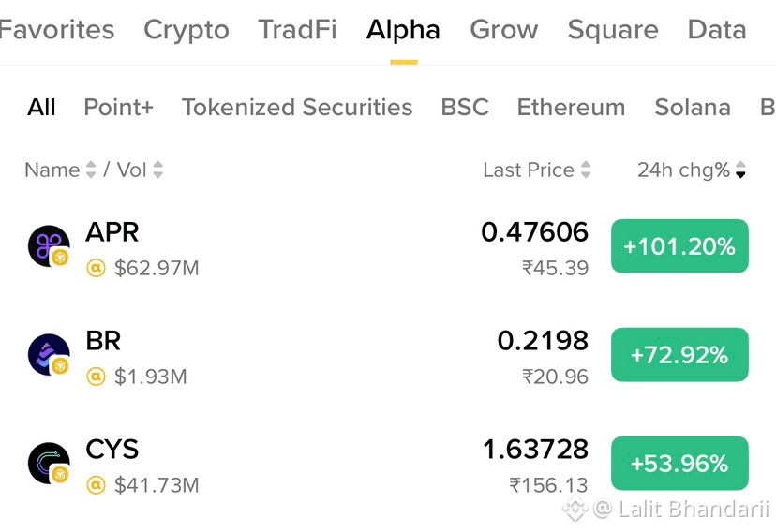Open the Square tab

coord(613,30)
